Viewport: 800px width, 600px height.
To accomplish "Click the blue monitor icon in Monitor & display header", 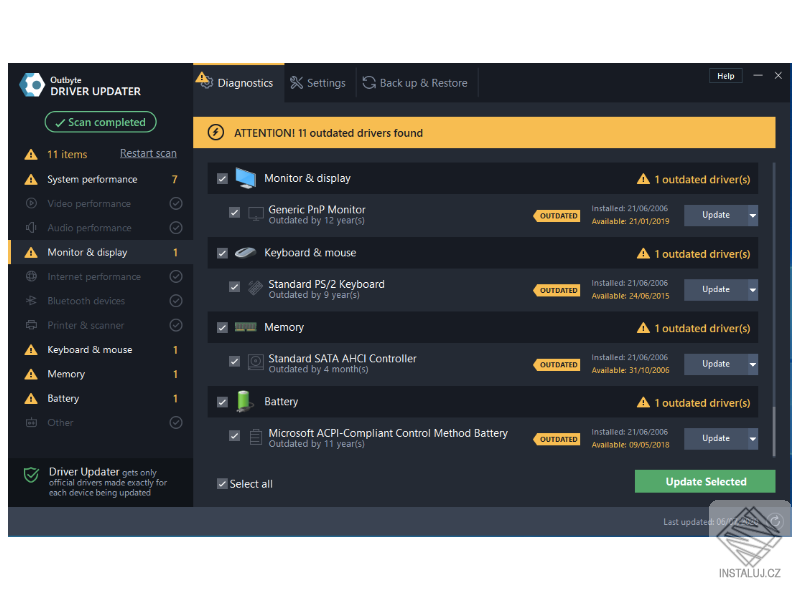I will coord(245,178).
